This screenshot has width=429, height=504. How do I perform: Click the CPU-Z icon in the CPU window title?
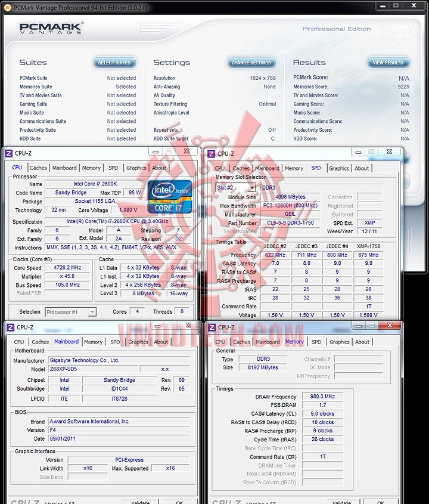pos(9,153)
